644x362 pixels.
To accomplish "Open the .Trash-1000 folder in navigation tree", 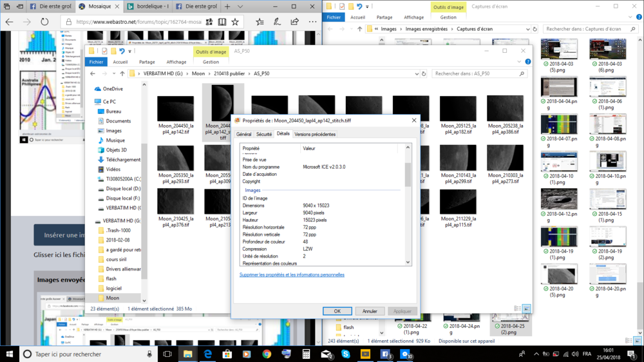I will point(118,231).
